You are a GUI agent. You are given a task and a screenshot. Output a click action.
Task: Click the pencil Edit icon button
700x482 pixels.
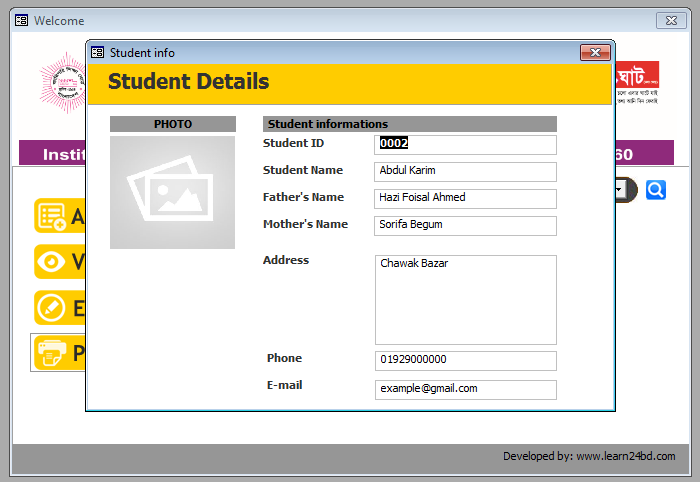[59, 307]
